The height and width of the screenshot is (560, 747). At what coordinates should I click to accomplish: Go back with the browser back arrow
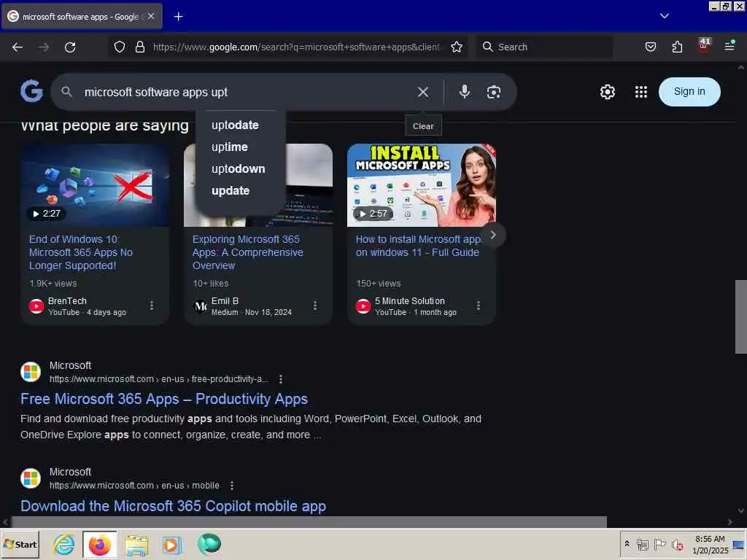[18, 47]
